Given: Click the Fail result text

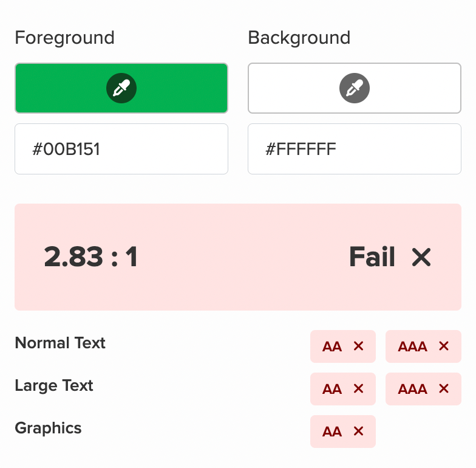Looking at the screenshot, I should [x=372, y=258].
